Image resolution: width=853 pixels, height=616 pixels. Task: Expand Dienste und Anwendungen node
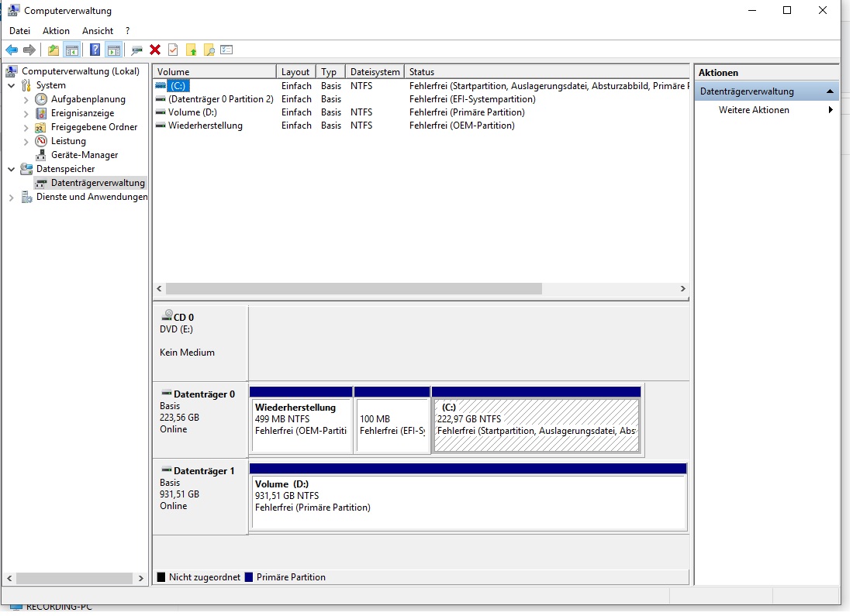[12, 197]
